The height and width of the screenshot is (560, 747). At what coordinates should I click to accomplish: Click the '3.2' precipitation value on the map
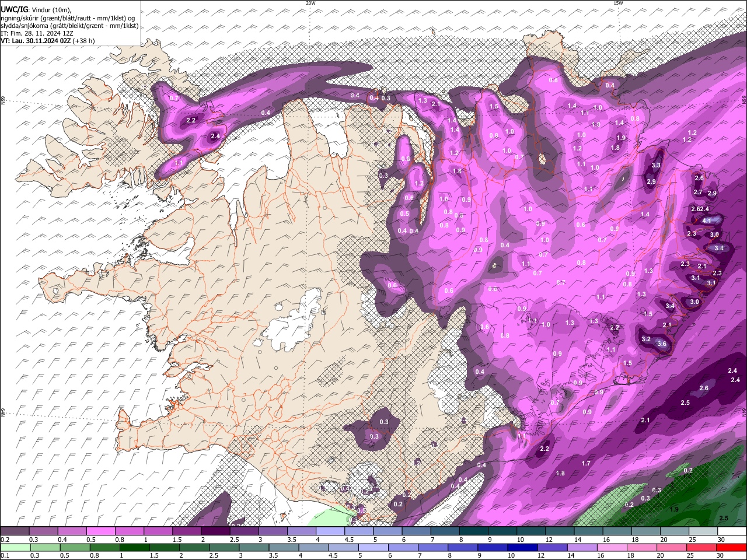coord(646,339)
